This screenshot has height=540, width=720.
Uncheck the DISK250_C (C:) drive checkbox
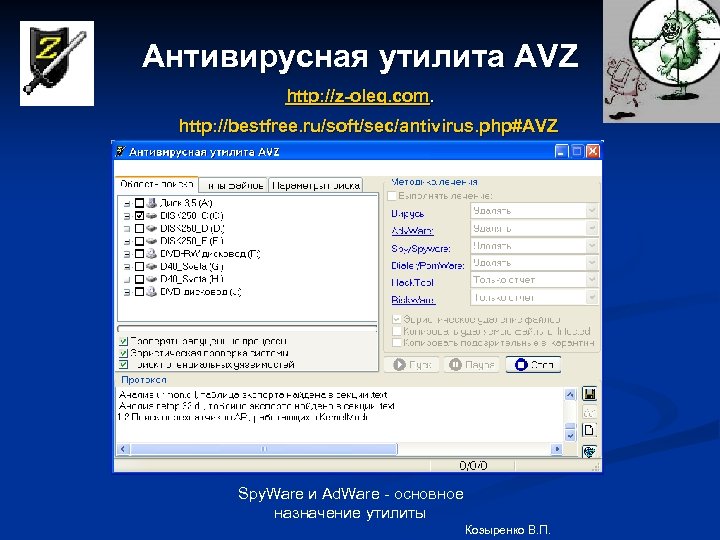pos(139,215)
